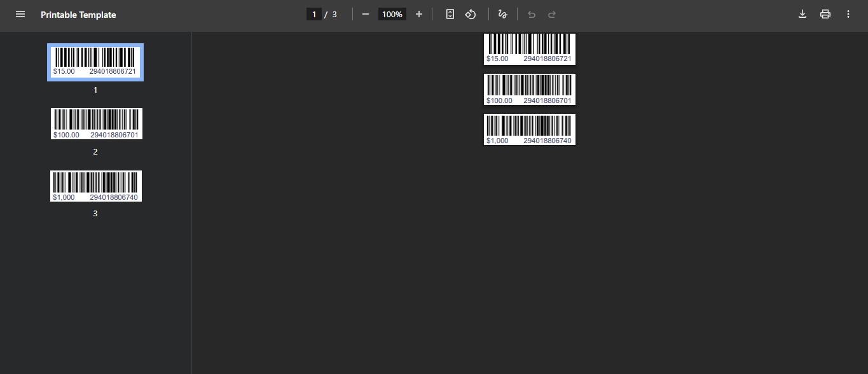
Task: Select page 3 thumbnail with $1,000 barcode
Action: [x=96, y=186]
